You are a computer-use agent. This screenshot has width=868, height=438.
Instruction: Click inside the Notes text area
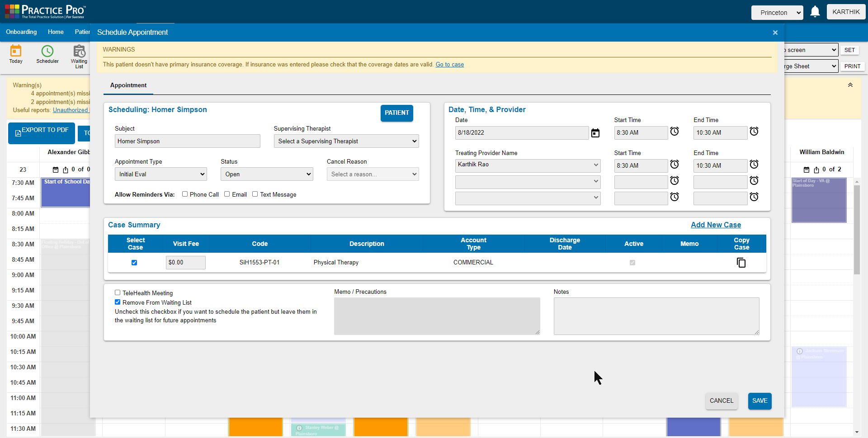click(656, 316)
